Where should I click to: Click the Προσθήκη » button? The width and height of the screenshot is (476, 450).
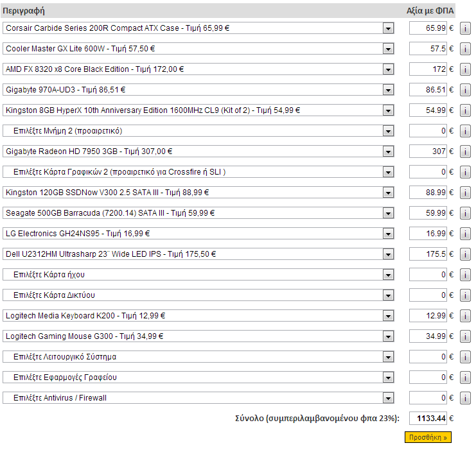click(x=428, y=437)
